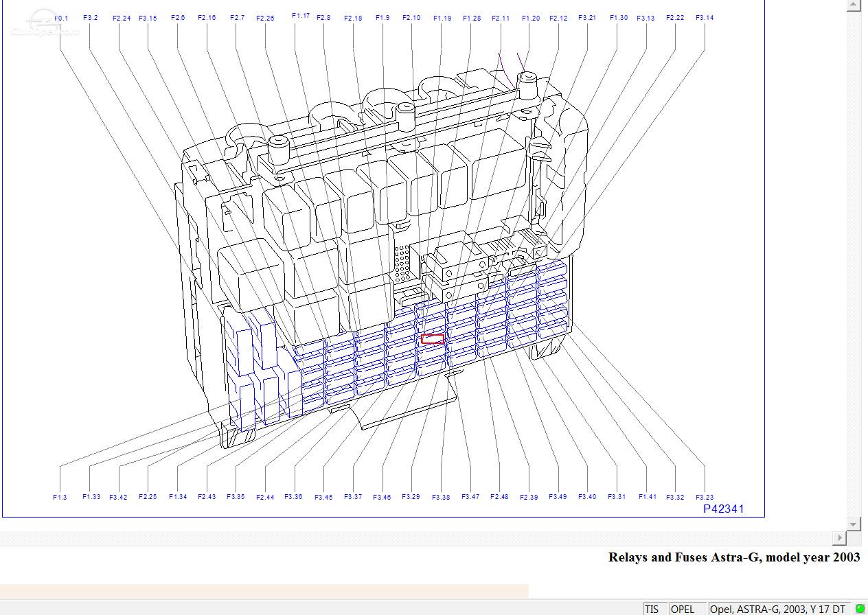The image size is (868, 615).
Task: Click the F1.9 fuse label
Action: (x=382, y=18)
